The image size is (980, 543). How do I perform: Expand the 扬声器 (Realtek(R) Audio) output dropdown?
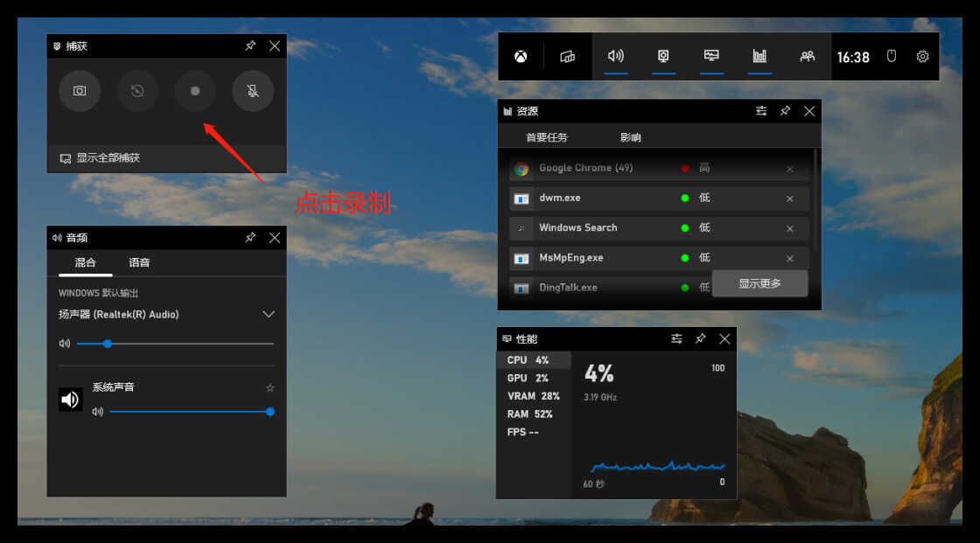(268, 314)
